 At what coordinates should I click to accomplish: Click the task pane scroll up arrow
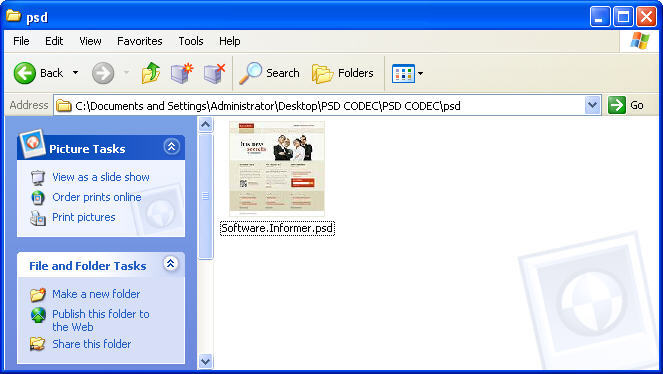click(x=205, y=124)
